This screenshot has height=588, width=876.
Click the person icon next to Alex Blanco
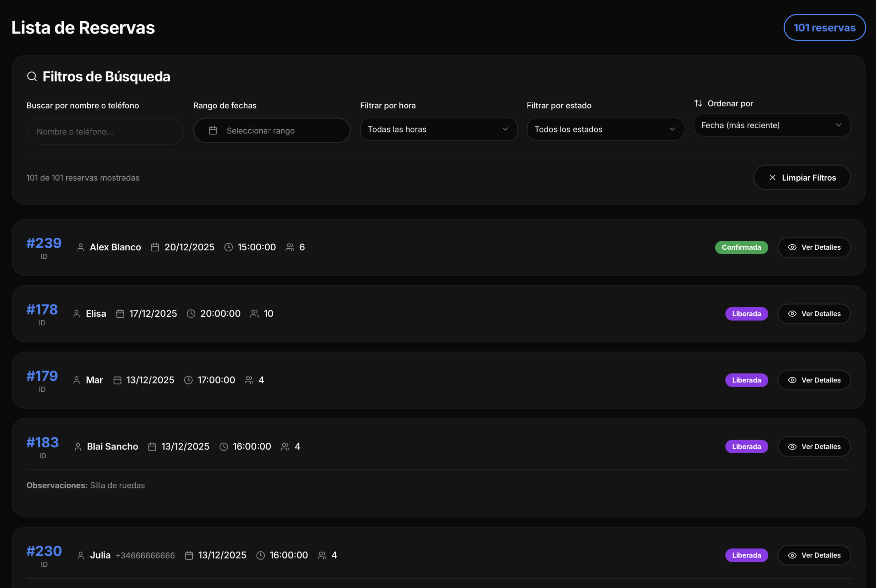pyautogui.click(x=80, y=247)
